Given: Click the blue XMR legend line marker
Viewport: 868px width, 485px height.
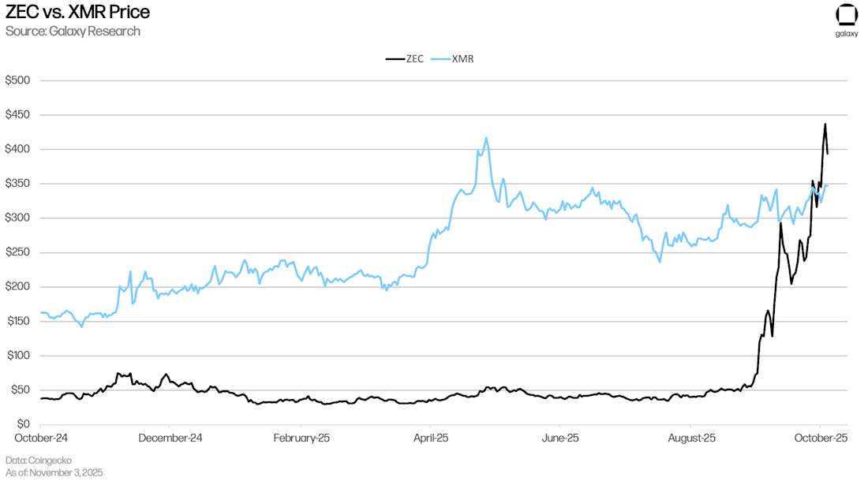Looking at the screenshot, I should point(440,58).
